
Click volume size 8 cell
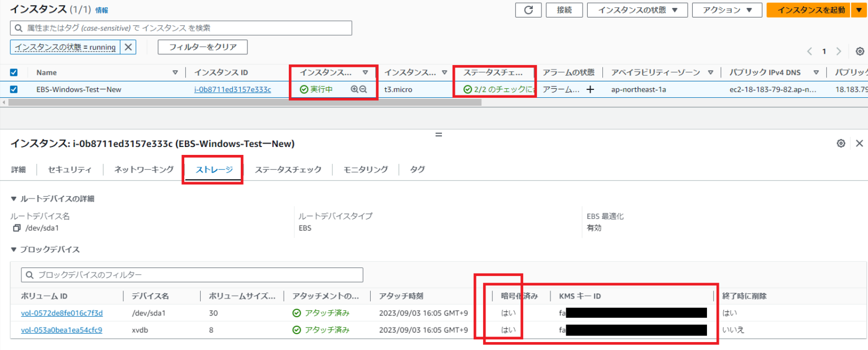click(x=211, y=330)
